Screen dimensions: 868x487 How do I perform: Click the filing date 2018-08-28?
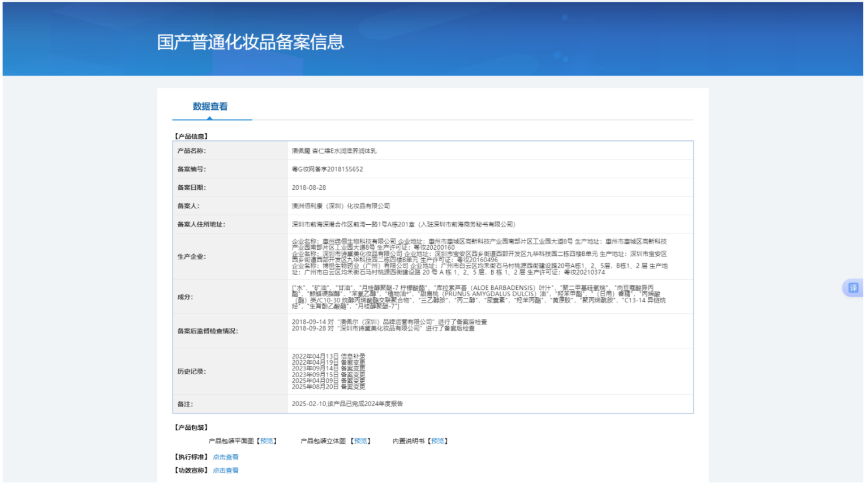[x=309, y=187]
